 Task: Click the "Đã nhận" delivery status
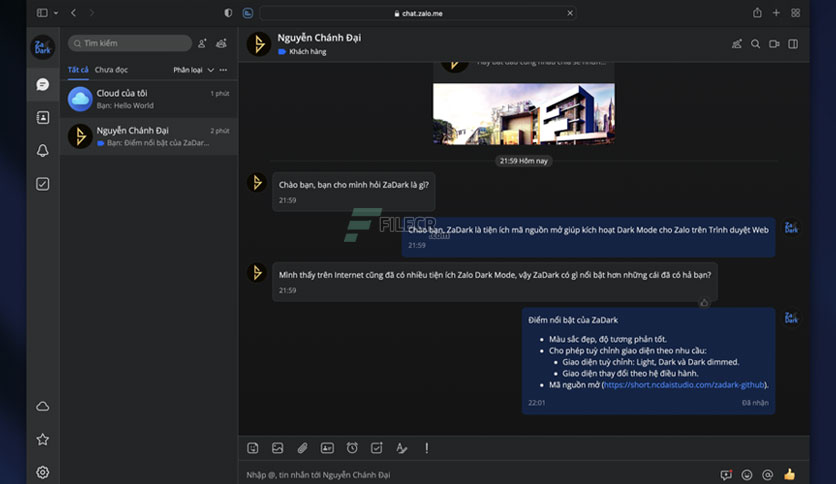[x=755, y=403]
